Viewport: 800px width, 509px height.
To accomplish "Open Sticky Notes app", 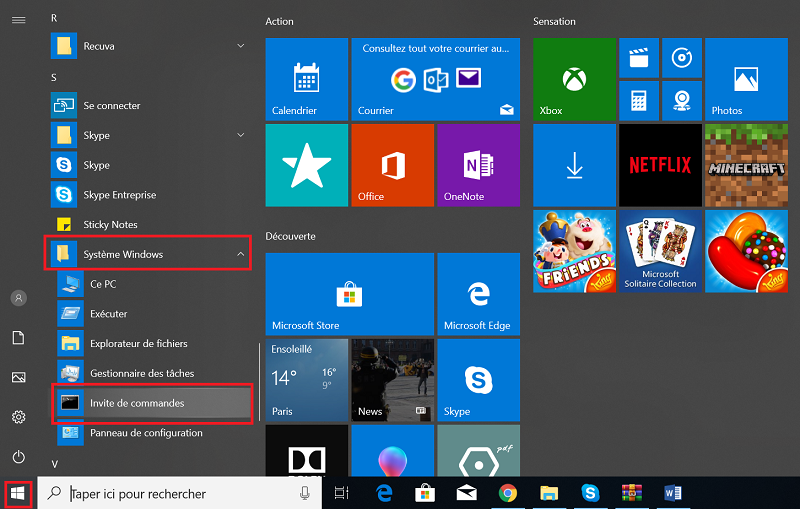I will pos(151,224).
